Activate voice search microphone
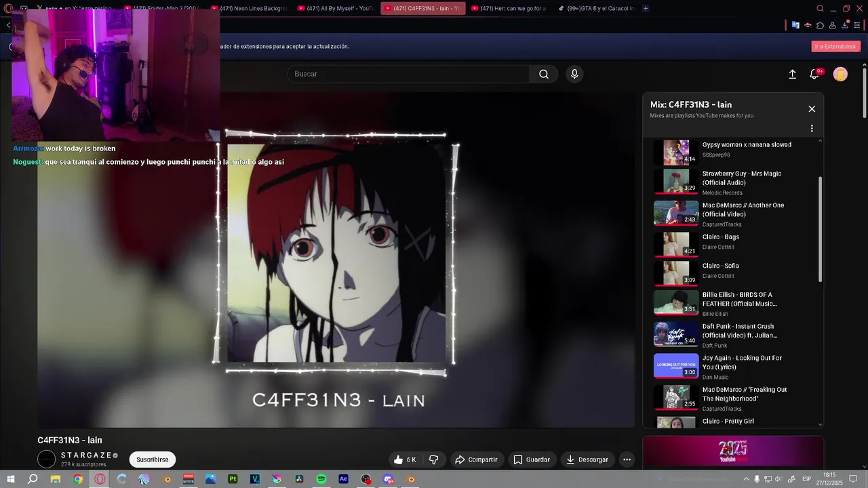Viewport: 868px width, 488px height. (x=574, y=74)
